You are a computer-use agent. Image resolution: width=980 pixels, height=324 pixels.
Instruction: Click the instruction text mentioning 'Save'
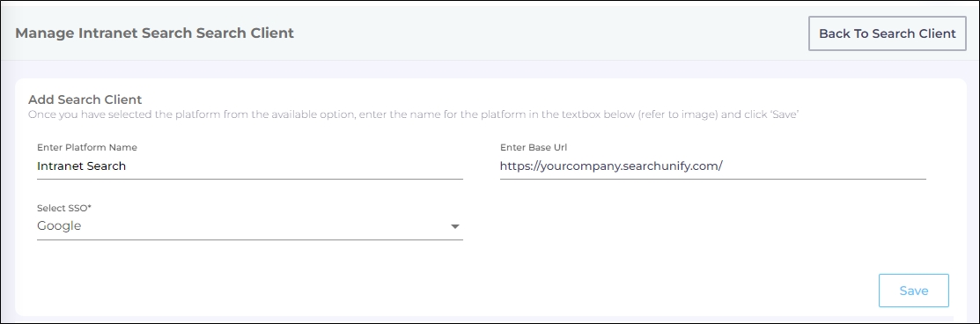click(413, 115)
